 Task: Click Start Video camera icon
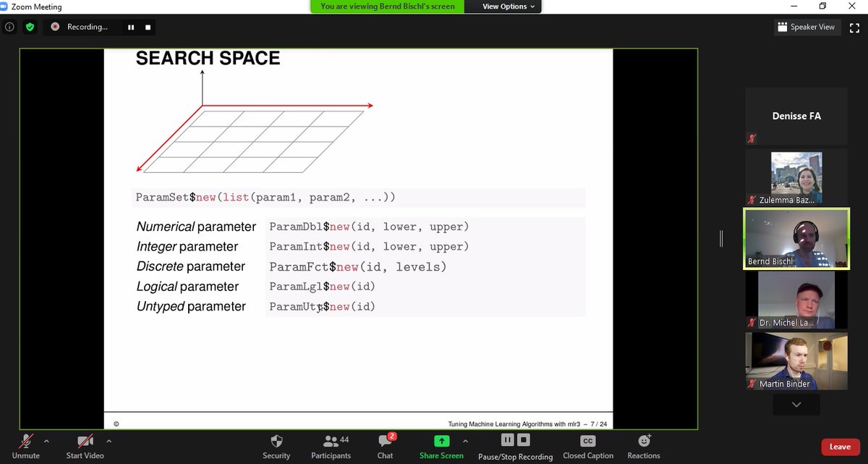[x=85, y=441]
